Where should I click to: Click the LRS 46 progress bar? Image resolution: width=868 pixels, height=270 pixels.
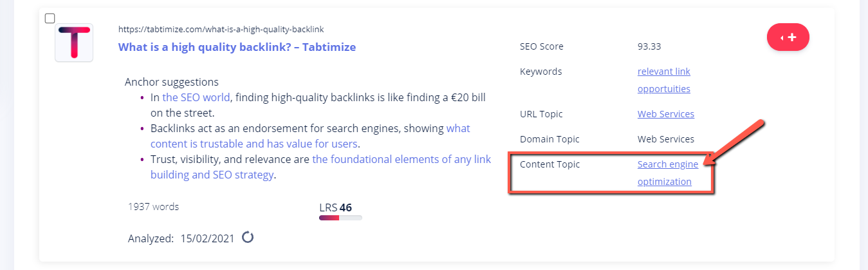coord(340,218)
